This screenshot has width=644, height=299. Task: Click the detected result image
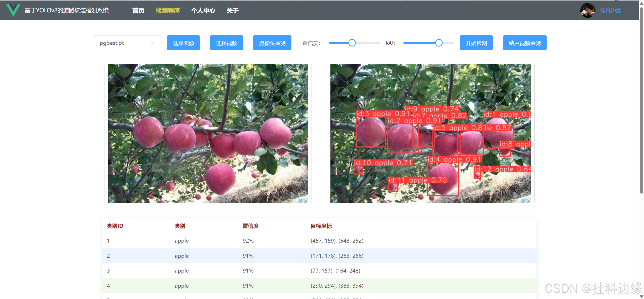pos(430,133)
